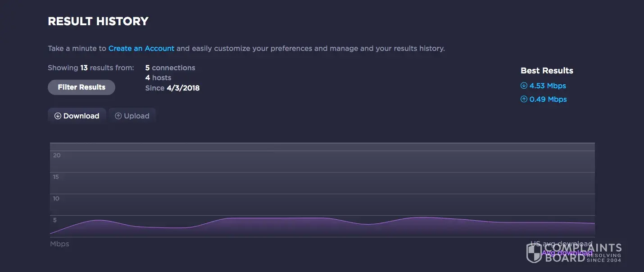Click the Best Results heading
Viewport: 644px width, 272px height.
[547, 71]
